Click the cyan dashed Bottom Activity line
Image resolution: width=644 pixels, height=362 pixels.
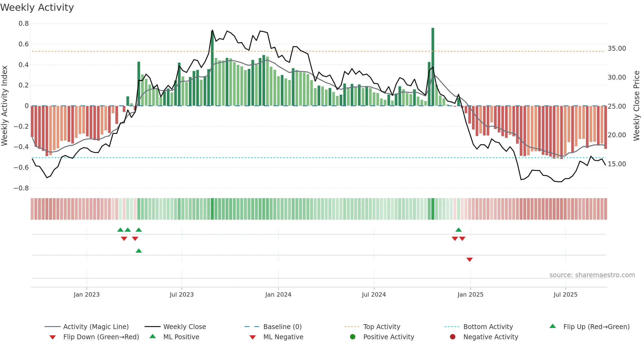point(319,158)
